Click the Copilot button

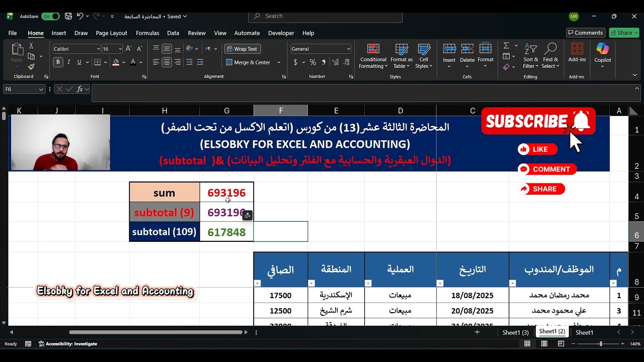pyautogui.click(x=603, y=53)
